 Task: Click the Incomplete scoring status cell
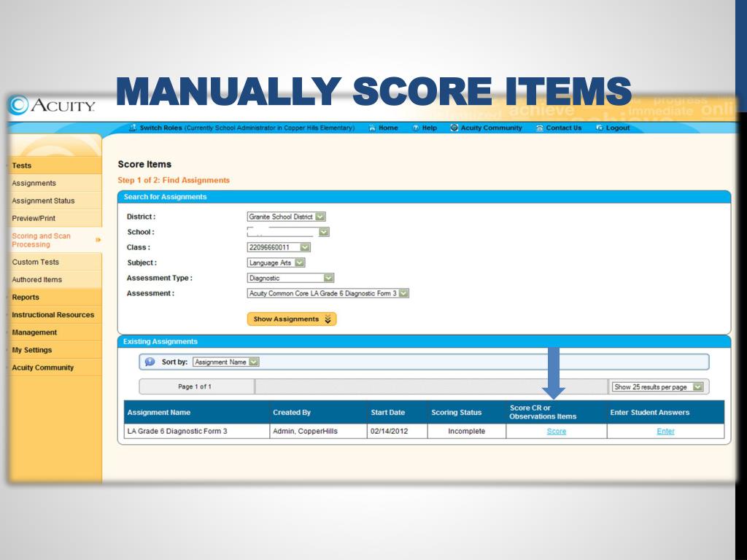[x=467, y=431]
